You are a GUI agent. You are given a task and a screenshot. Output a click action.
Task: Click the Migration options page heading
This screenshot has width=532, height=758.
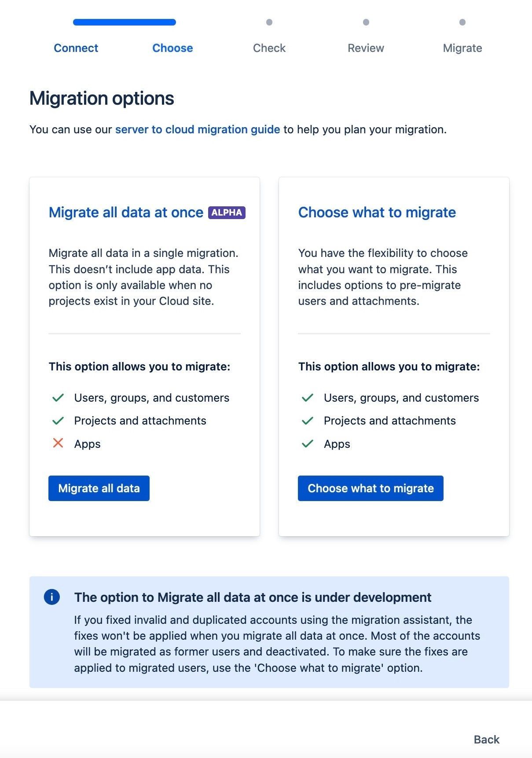tap(101, 98)
